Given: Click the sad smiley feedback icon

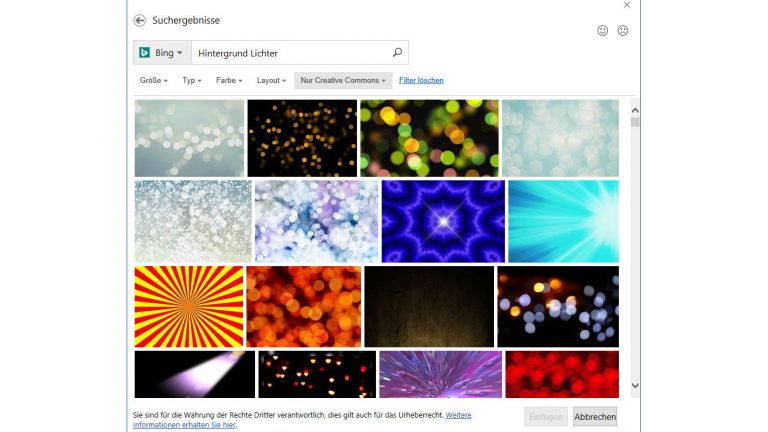Looking at the screenshot, I should coord(623,30).
